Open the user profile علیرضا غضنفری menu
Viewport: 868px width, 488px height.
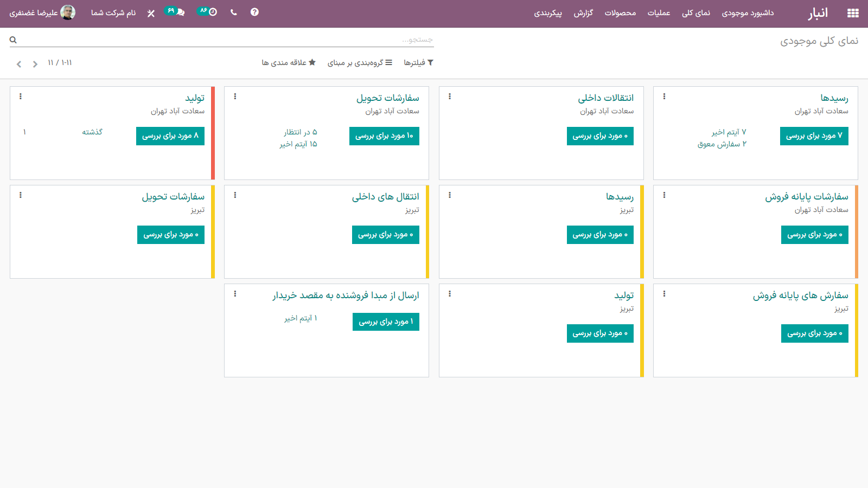(x=42, y=12)
